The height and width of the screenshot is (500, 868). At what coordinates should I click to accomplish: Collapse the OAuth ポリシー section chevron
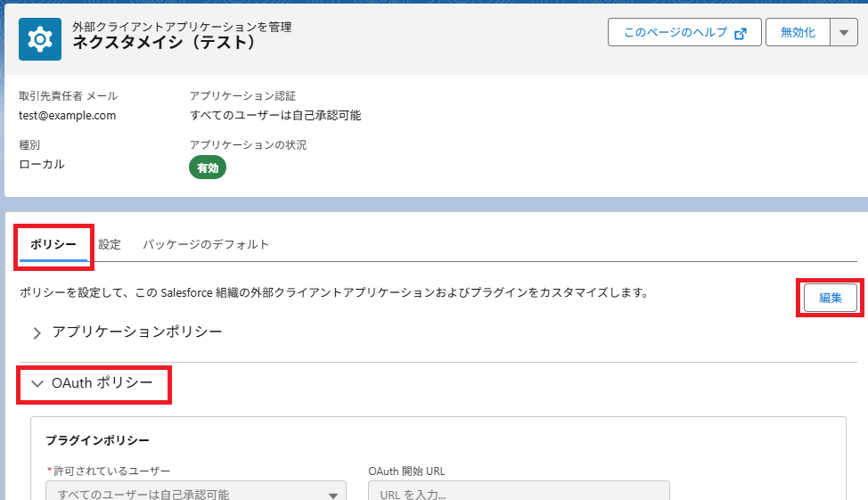[37, 384]
